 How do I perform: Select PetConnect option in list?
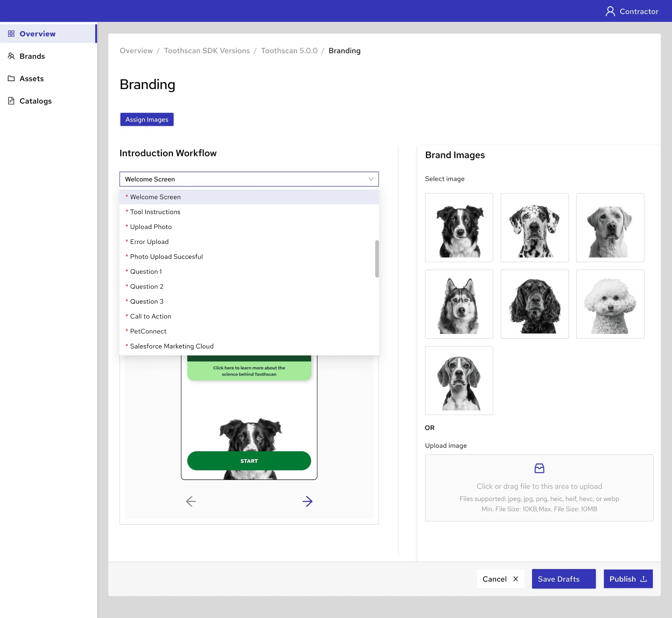point(249,331)
